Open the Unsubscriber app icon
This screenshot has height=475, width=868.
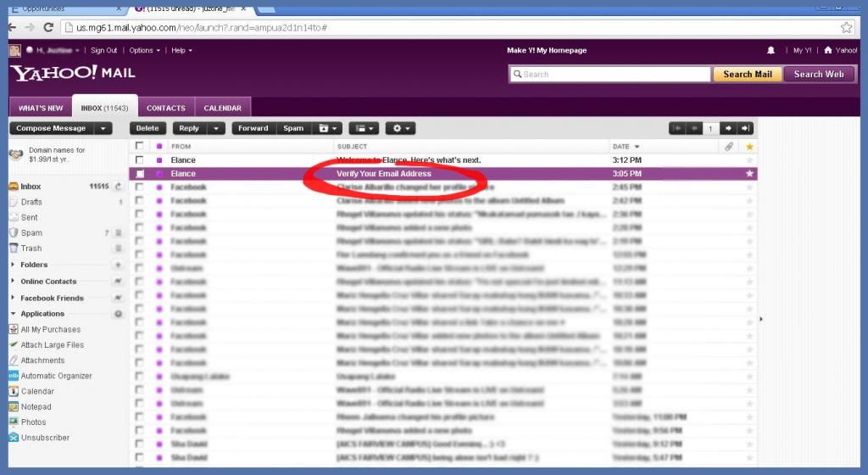click(x=14, y=438)
